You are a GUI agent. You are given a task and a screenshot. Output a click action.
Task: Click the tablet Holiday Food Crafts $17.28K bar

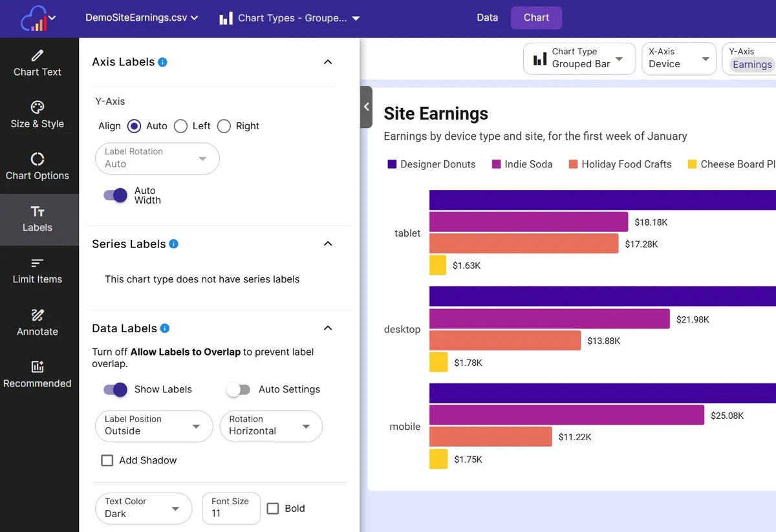pyautogui.click(x=524, y=244)
